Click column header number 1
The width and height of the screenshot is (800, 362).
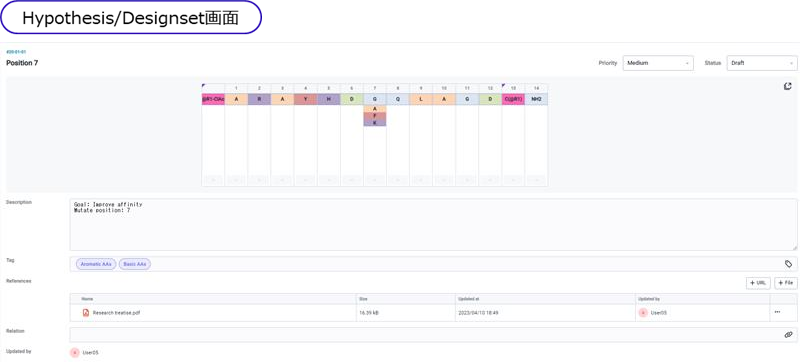click(236, 88)
